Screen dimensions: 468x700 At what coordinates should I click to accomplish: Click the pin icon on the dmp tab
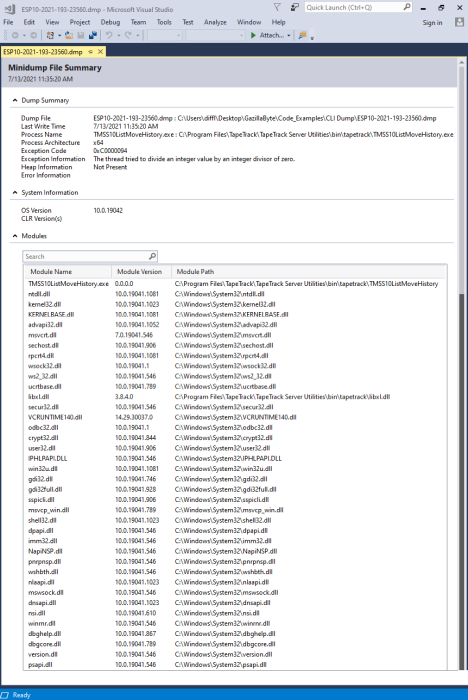[91, 52]
